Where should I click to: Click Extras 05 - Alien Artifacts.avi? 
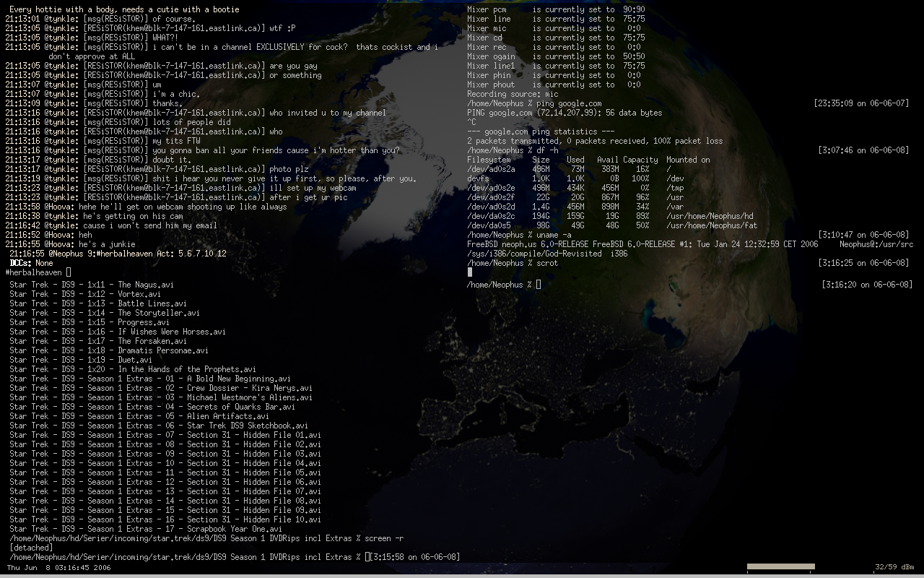pyautogui.click(x=139, y=416)
